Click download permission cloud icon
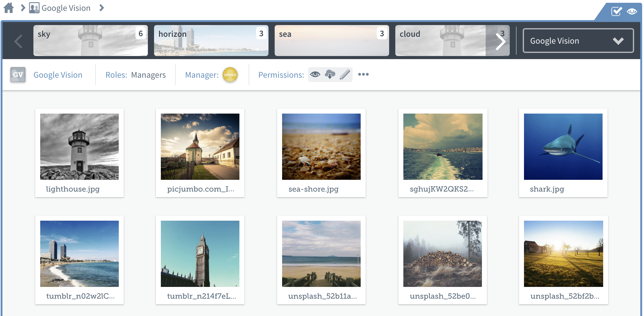 [330, 74]
